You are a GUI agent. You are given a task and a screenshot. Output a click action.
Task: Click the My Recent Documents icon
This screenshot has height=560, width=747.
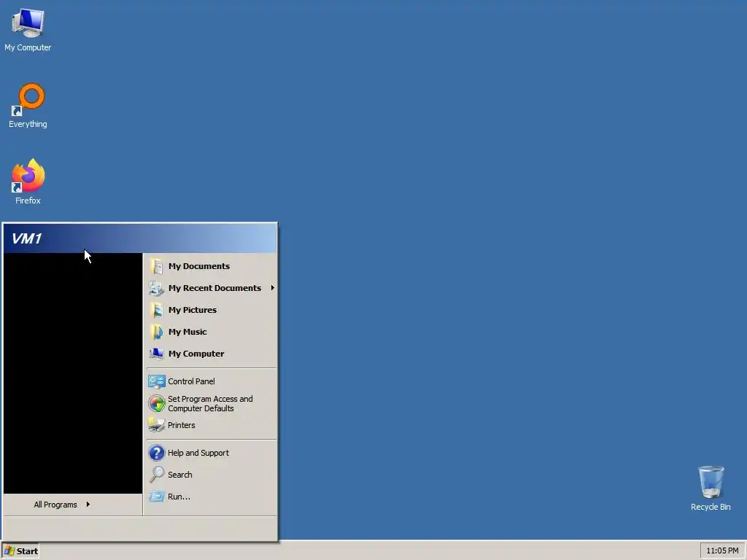pyautogui.click(x=156, y=288)
